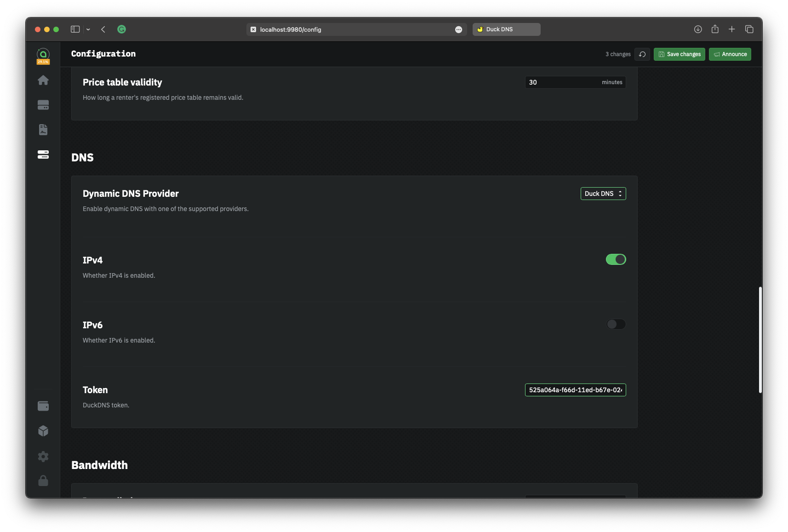Screen dimensions: 788x532
Task: Click the page vertical scrollbar
Action: tap(760, 339)
